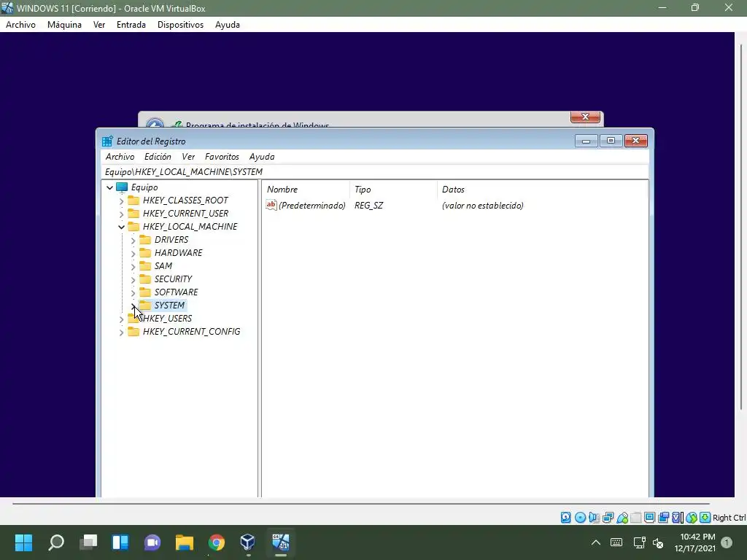Expand the SOFTWARE key chevron
The width and height of the screenshot is (747, 560).
(x=133, y=293)
